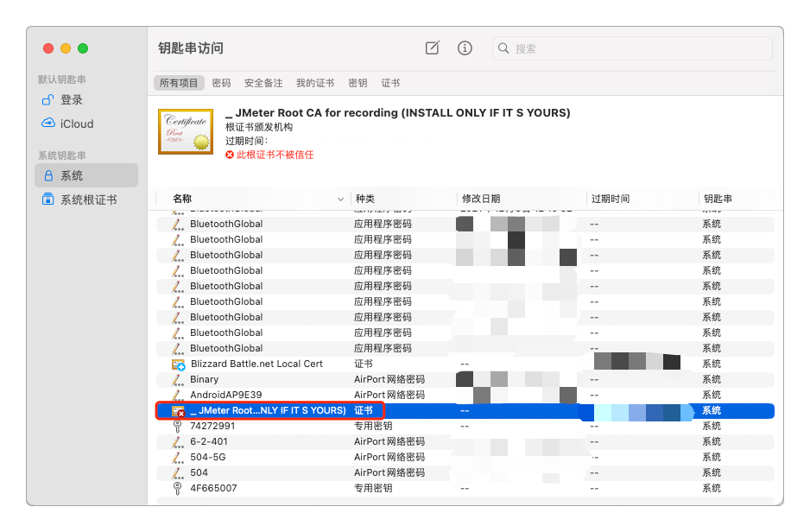Click the lock icon beside 系统
810x532 pixels.
48,175
